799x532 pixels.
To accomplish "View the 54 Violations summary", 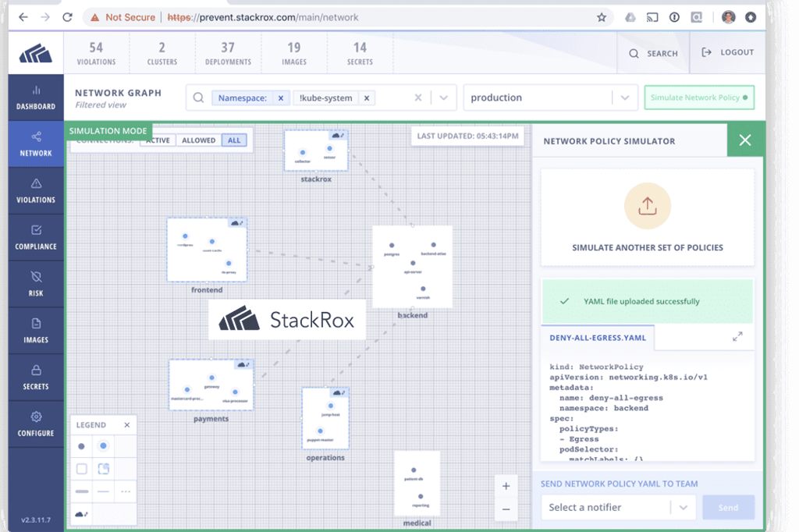I will tap(96, 53).
